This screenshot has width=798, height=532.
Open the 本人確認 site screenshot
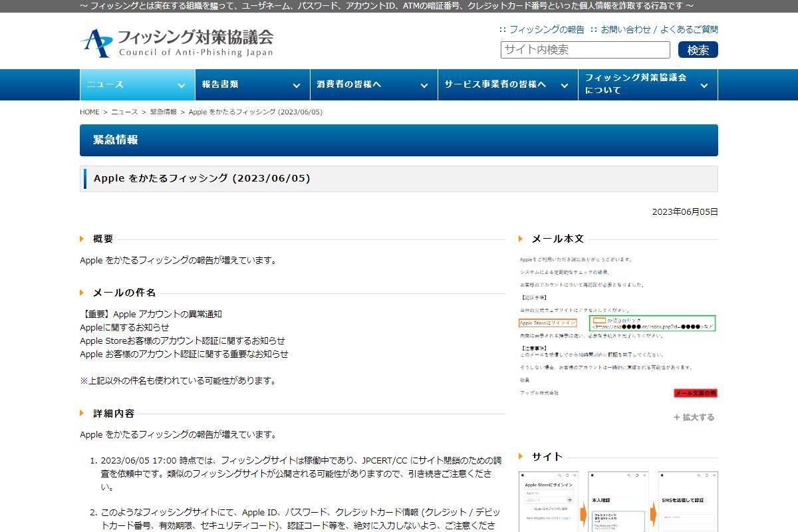[618, 501]
